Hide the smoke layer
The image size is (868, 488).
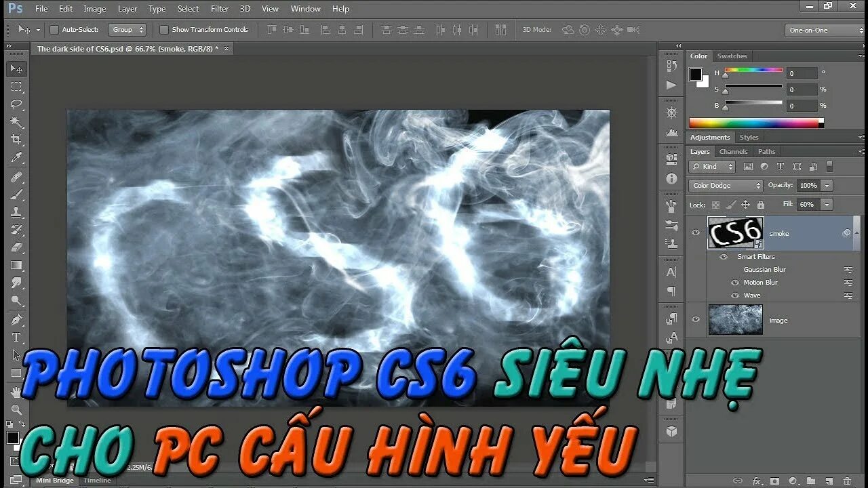coord(695,233)
